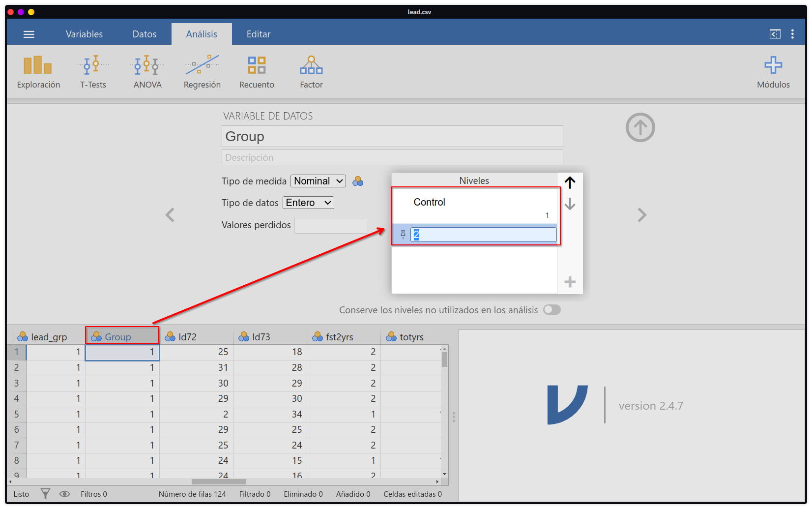Move selected level up

tap(570, 183)
